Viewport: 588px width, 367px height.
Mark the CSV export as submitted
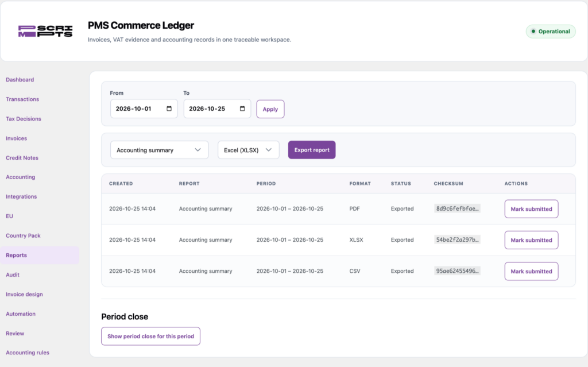531,271
